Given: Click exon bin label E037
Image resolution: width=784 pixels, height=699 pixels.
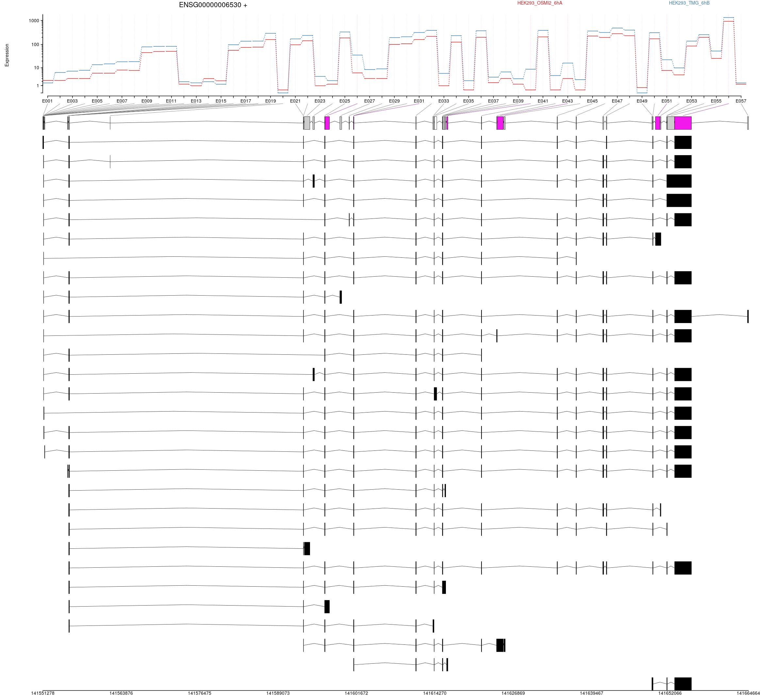Looking at the screenshot, I should pos(494,101).
